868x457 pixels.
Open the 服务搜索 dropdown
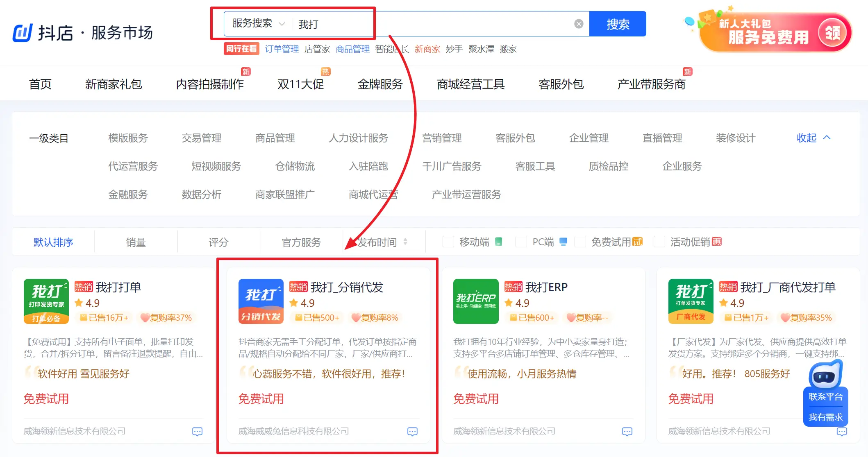pyautogui.click(x=258, y=23)
